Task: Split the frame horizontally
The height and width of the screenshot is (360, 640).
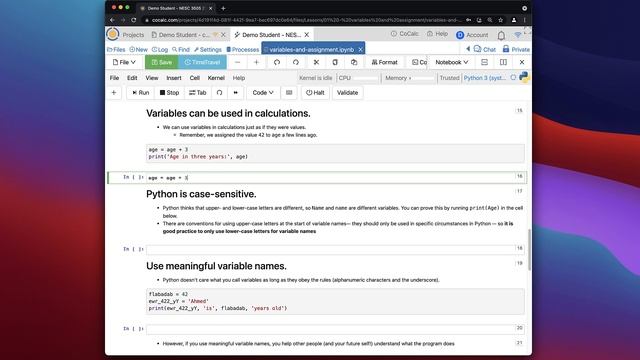Action: pyautogui.click(x=484, y=62)
